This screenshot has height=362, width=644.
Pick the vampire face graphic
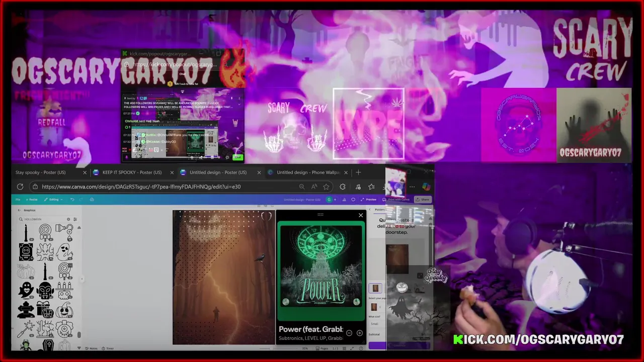45,290
